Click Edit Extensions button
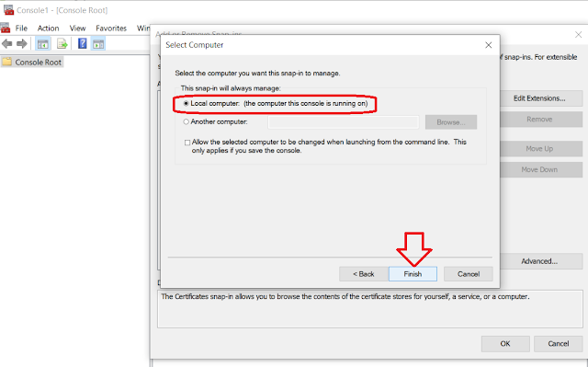 [539, 98]
